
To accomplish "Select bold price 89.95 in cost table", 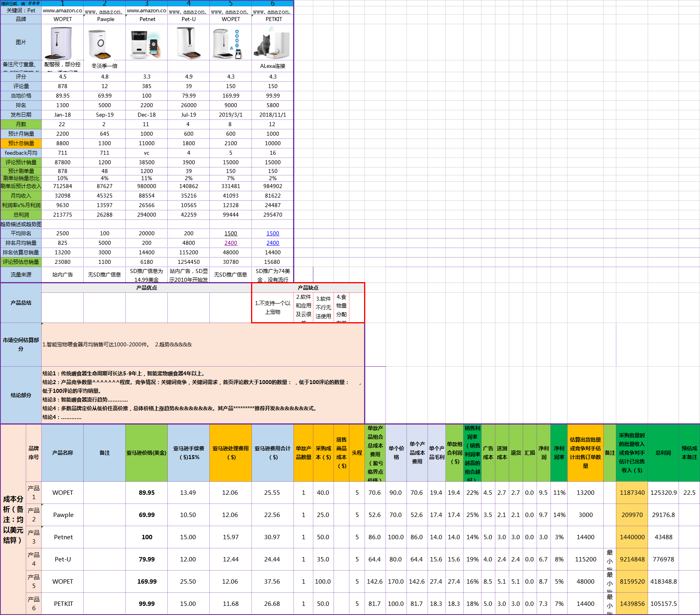I will click(x=146, y=492).
